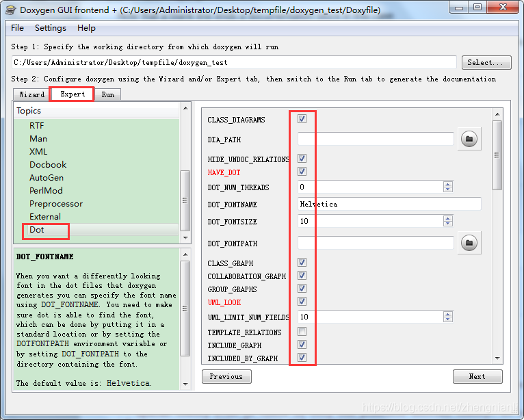Click Topics list scrollbar up arrow
Image resolution: width=524 pixels, height=420 pixels.
coord(185,108)
